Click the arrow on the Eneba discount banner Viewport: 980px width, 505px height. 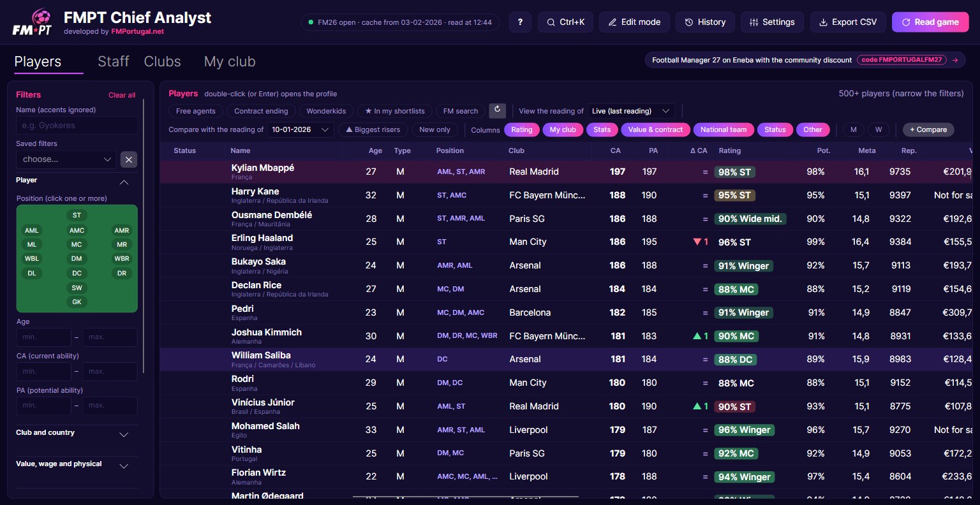coord(955,60)
